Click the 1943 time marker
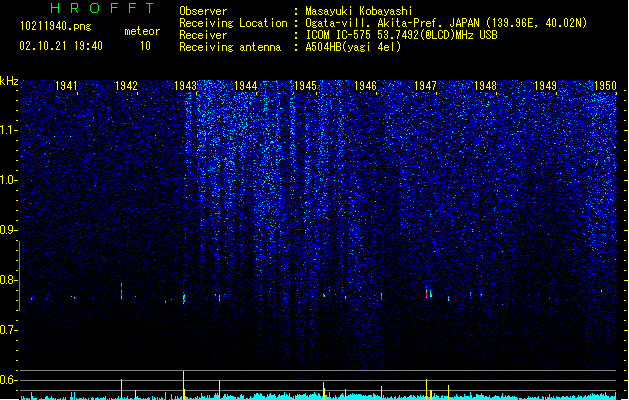 [186, 86]
